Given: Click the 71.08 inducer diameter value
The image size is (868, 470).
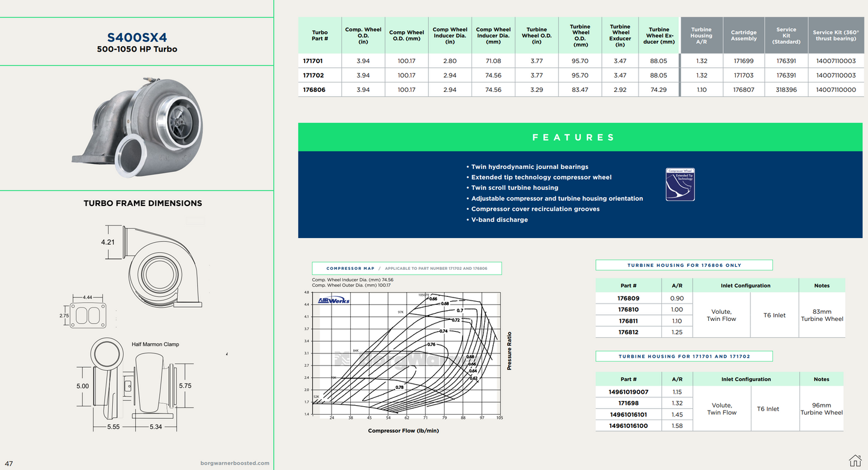Looking at the screenshot, I should tap(493, 61).
